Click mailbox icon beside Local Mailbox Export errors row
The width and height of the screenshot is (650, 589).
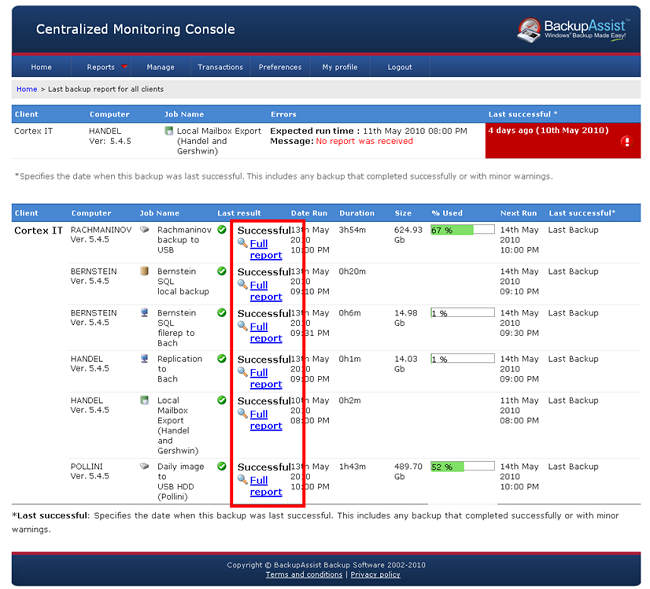pyautogui.click(x=169, y=131)
